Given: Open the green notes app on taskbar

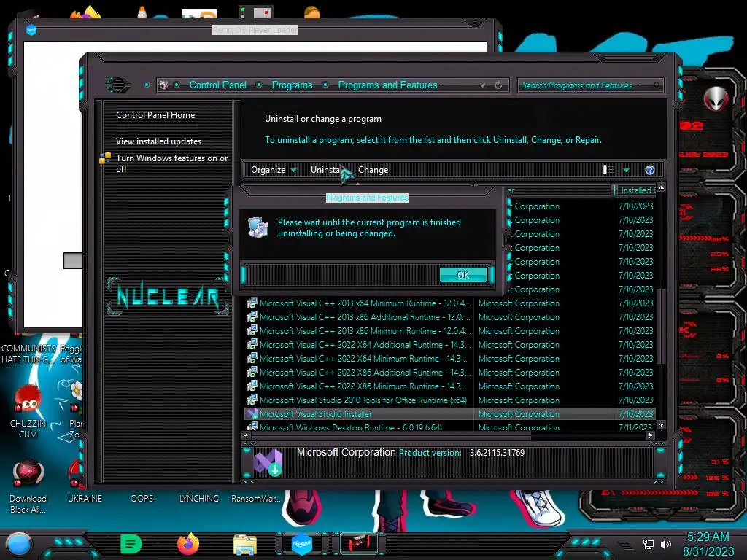Looking at the screenshot, I should (131, 544).
